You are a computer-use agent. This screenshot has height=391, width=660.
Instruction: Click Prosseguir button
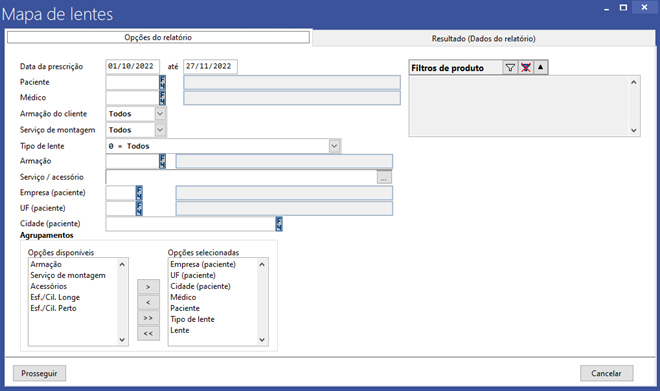39,373
